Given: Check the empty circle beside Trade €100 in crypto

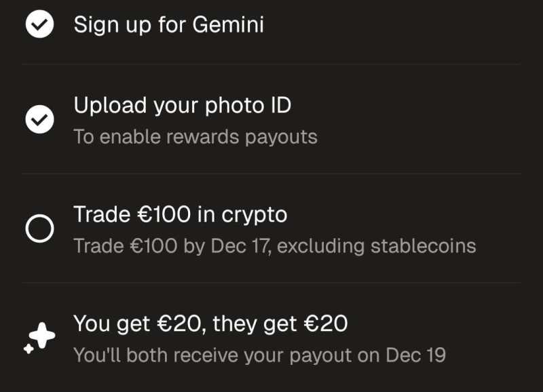Looking at the screenshot, I should [39, 229].
